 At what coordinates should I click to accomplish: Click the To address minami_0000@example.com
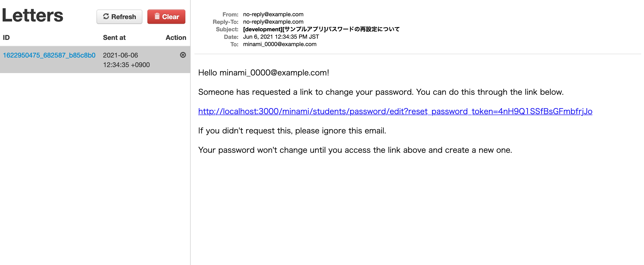pos(279,44)
